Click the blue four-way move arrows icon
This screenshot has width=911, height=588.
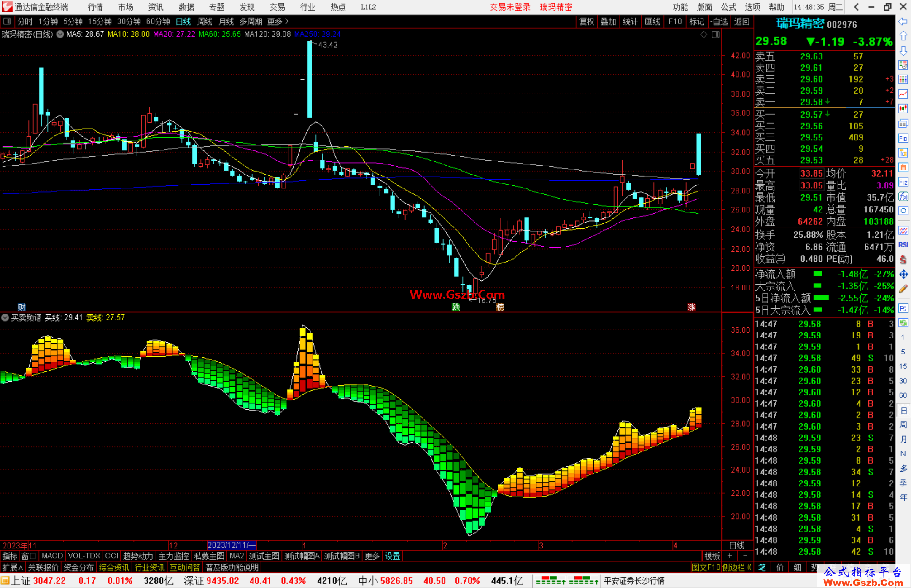pyautogui.click(x=903, y=274)
